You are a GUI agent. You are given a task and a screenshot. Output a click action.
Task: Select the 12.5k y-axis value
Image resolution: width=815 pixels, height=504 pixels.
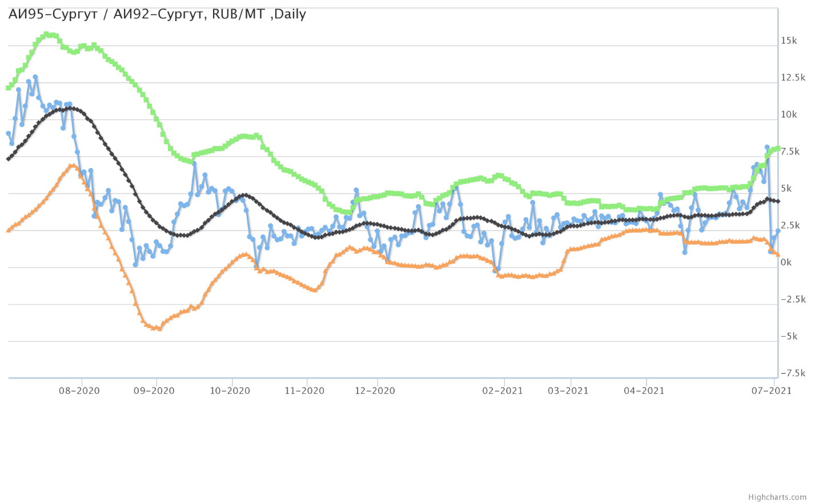(x=793, y=78)
